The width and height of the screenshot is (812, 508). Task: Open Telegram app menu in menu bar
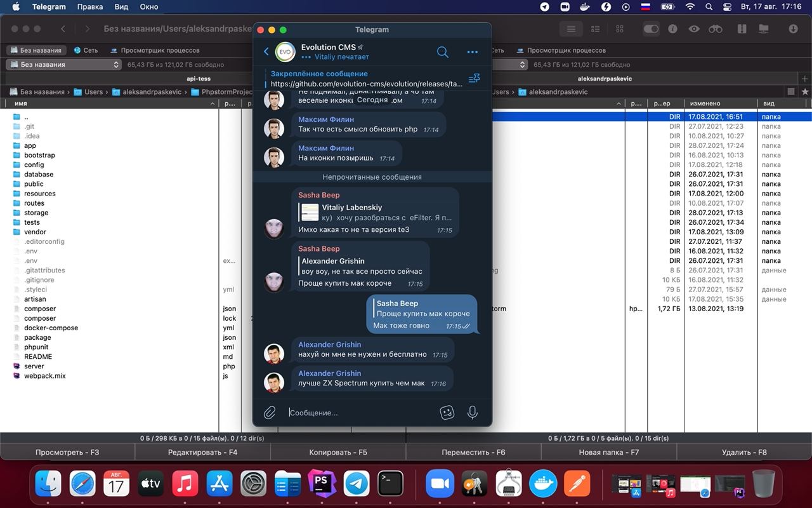[x=49, y=7]
